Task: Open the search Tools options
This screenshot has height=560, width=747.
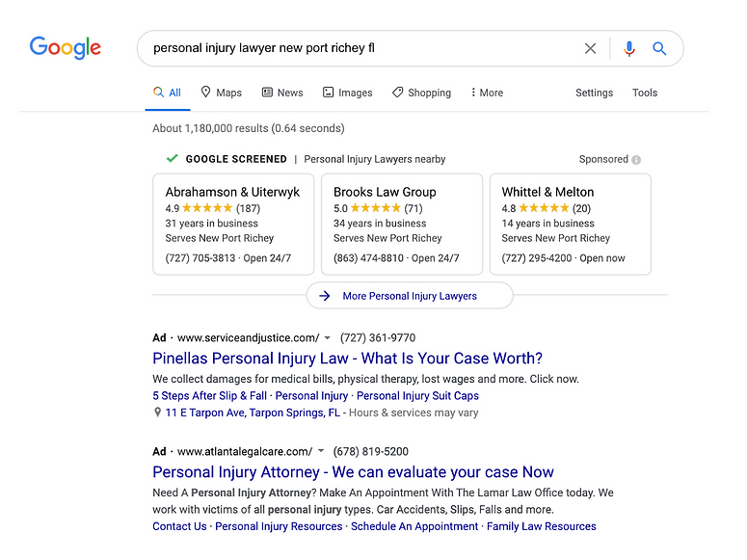Action: tap(645, 93)
